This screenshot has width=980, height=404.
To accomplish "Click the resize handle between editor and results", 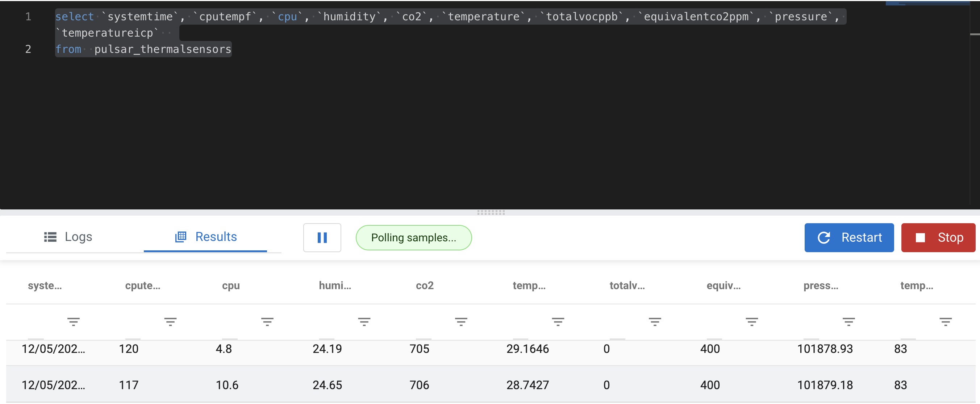I will 491,212.
